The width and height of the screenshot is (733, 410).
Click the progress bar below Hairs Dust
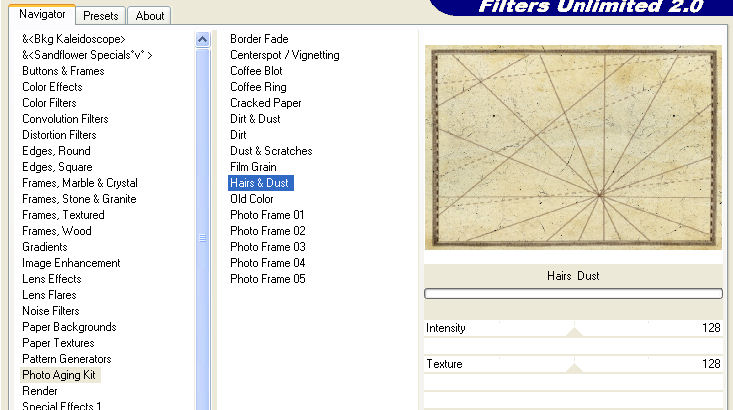pyautogui.click(x=573, y=294)
